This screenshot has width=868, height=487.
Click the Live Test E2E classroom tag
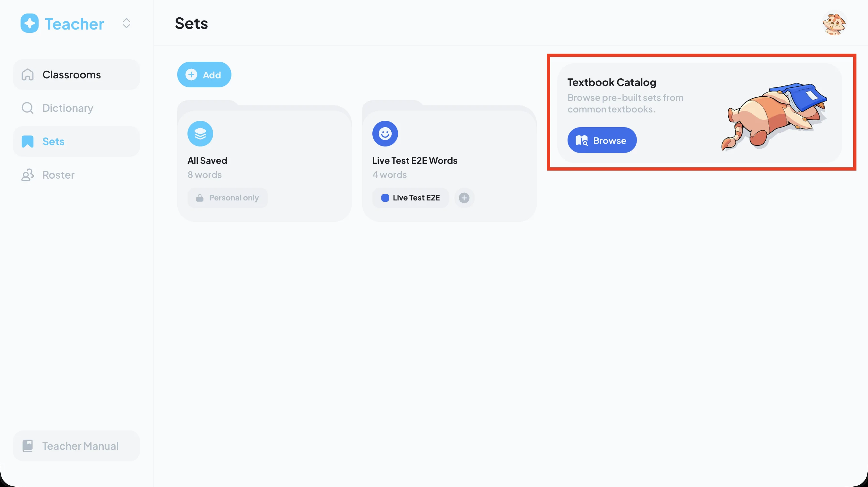411,198
